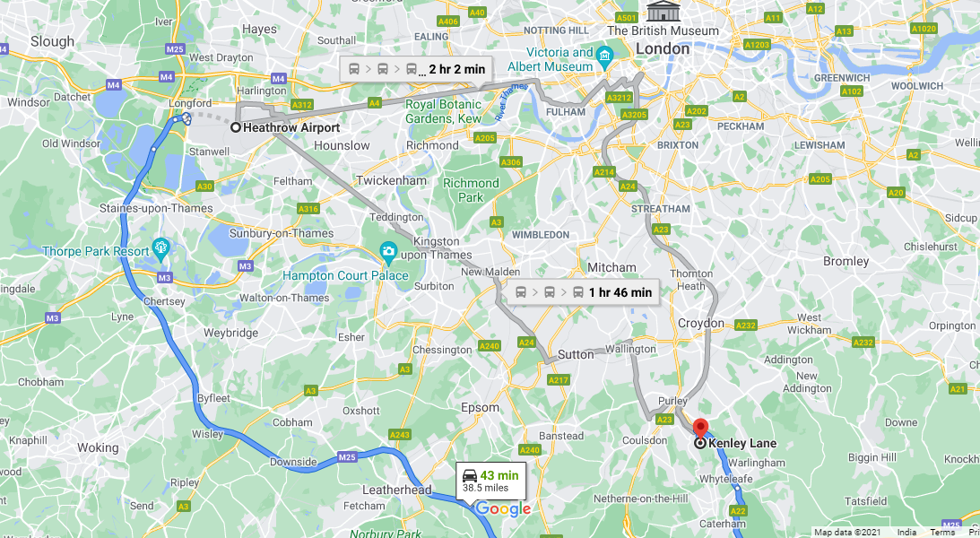980x538 pixels.
Task: Click the British Museum landmark icon
Action: pyautogui.click(x=663, y=12)
